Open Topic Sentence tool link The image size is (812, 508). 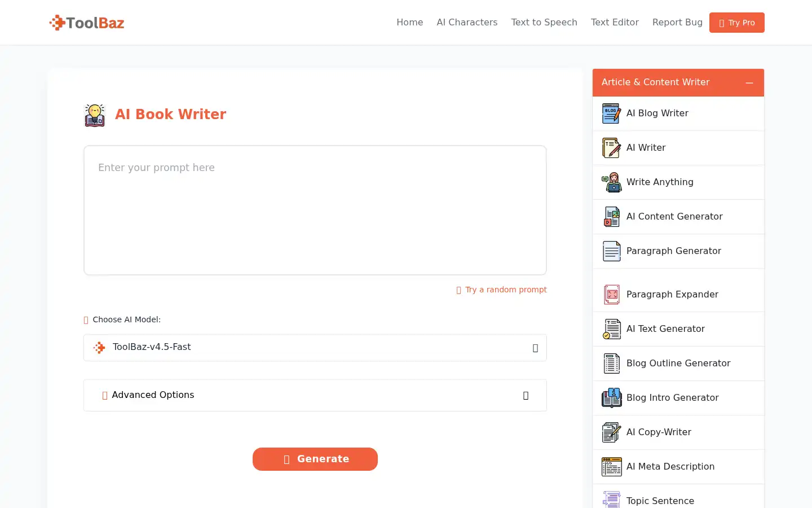(x=678, y=497)
